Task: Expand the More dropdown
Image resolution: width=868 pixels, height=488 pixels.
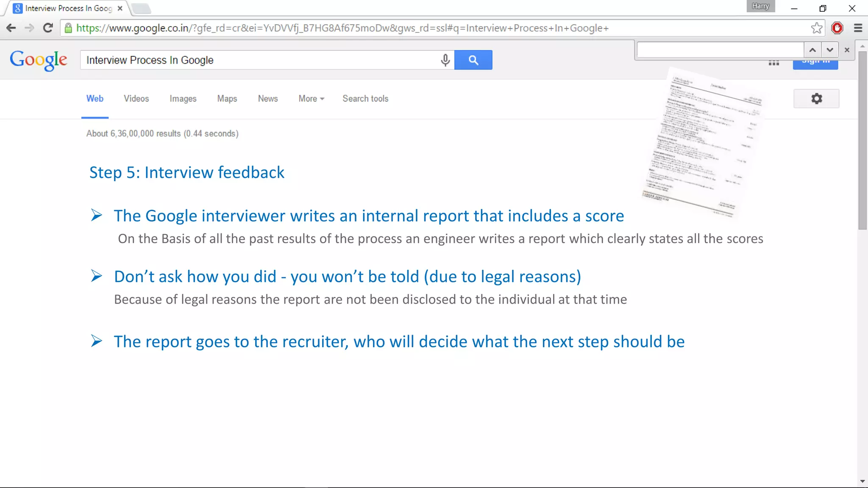Action: [312, 99]
